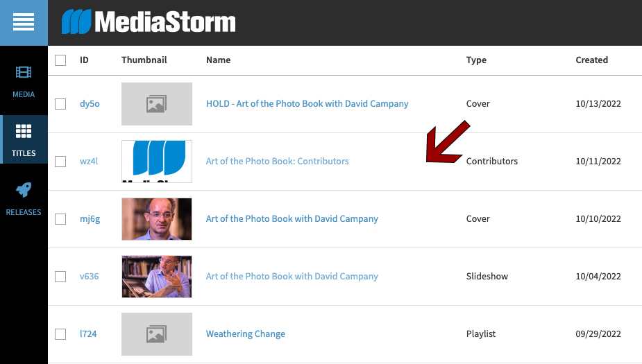Sort by the Type column header

pyautogui.click(x=476, y=60)
